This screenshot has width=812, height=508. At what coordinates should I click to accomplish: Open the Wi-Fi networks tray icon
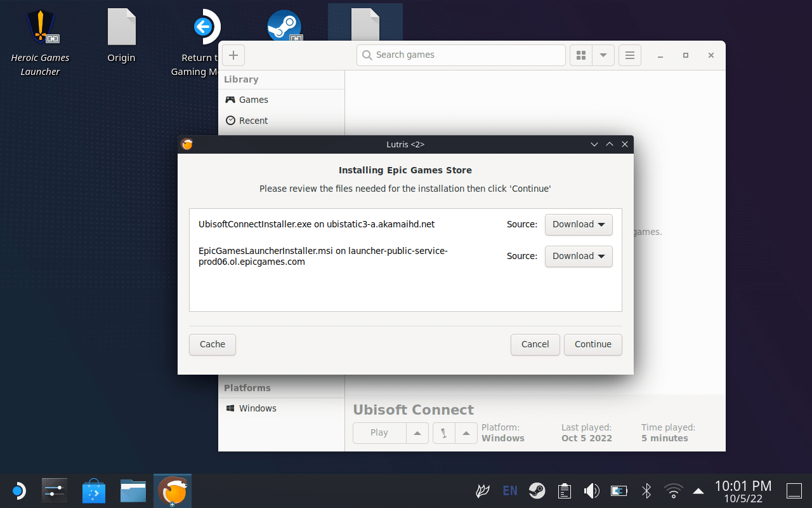673,491
